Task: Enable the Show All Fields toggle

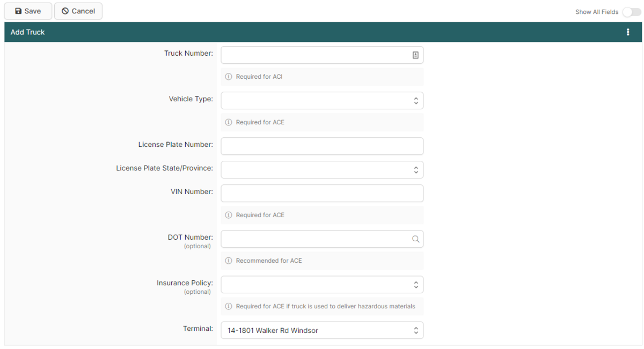Action: point(631,11)
